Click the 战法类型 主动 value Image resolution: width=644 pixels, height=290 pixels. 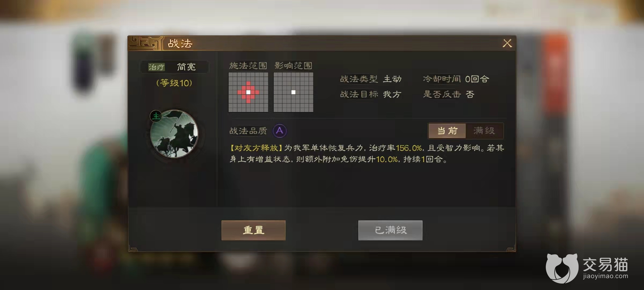coord(392,79)
